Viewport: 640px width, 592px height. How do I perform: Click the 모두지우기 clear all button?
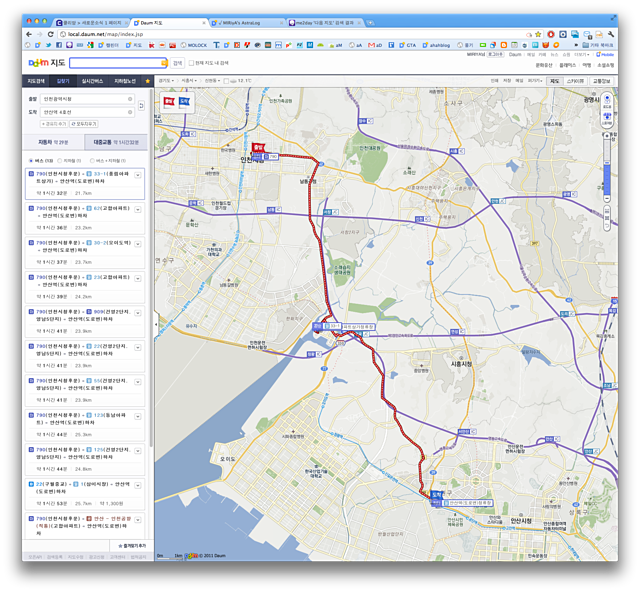84,124
